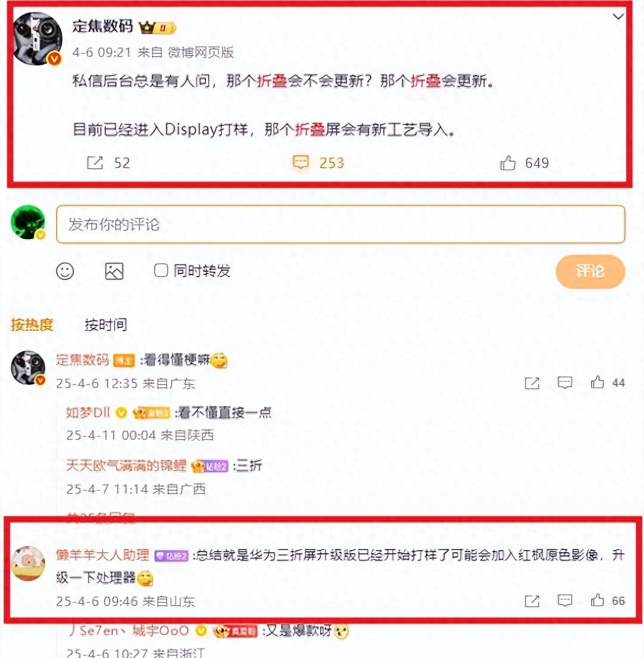Reply to the 看得懂梗嘛 comment
Viewport: 644px width, 658px height.
tap(565, 383)
